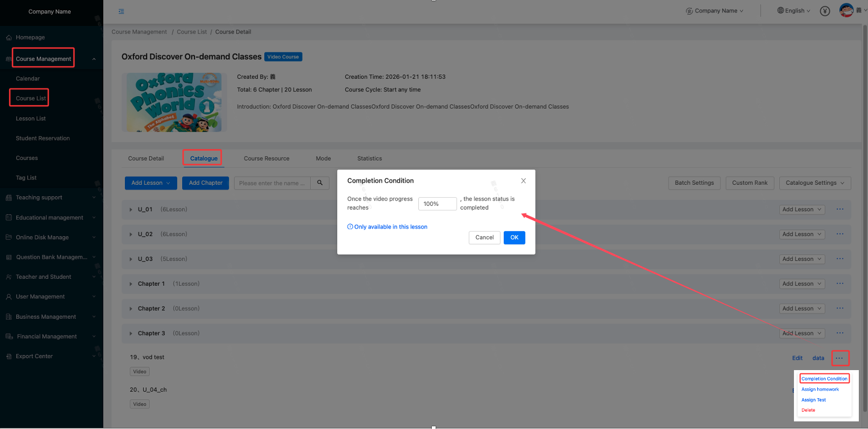The width and height of the screenshot is (868, 429).
Task: Close the Completion Condition dialog
Action: [x=523, y=181]
